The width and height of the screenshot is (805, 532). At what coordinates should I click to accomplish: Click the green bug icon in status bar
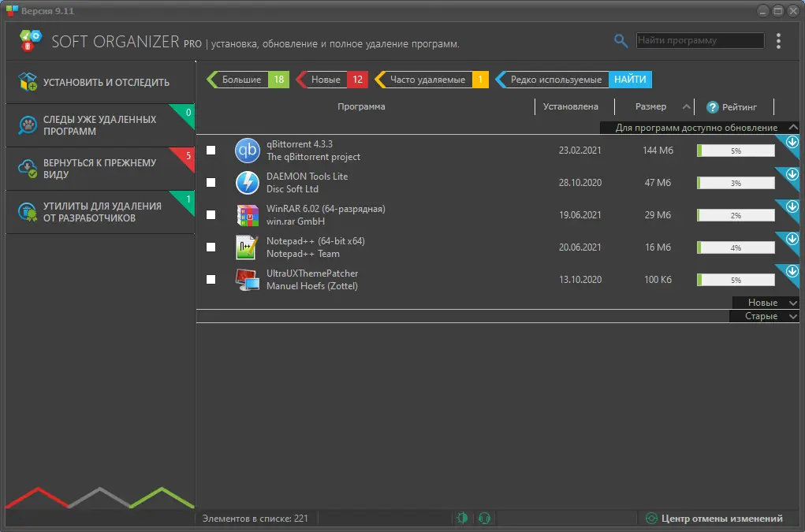click(x=462, y=518)
